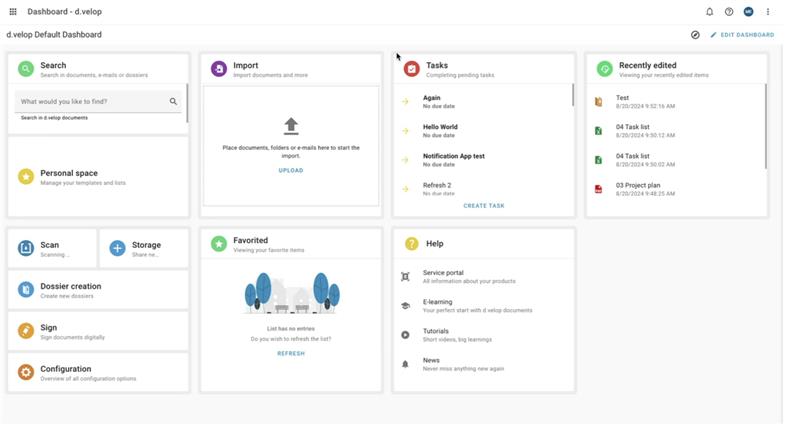800x435 pixels.
Task: Open the Storage plus tile
Action: tap(144, 248)
